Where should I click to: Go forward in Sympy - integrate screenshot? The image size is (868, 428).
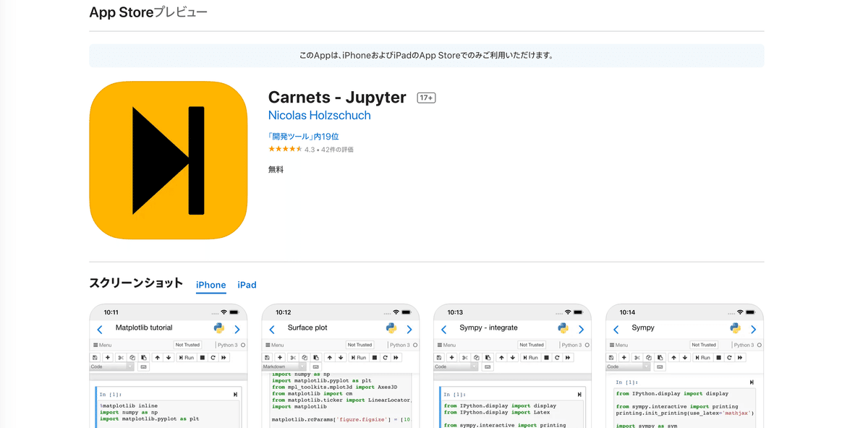pyautogui.click(x=581, y=330)
